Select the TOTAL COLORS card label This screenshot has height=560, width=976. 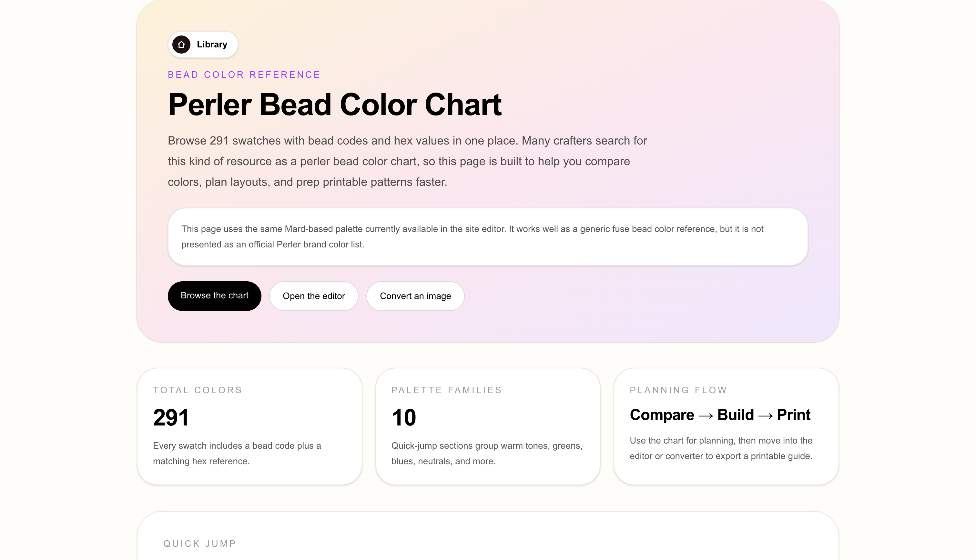coord(197,390)
